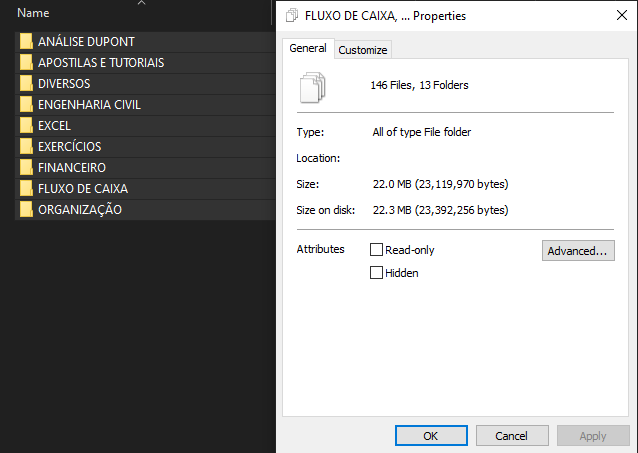Click the EXCEL folder icon
Screen dimensions: 638x453
[x=26, y=126]
